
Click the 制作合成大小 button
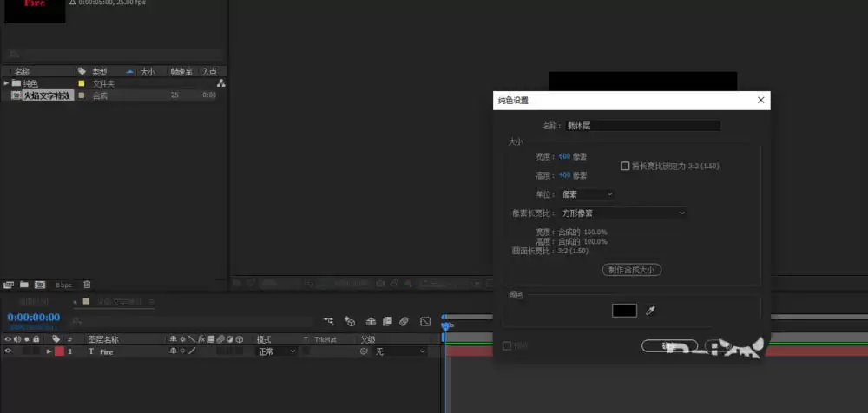tap(632, 270)
